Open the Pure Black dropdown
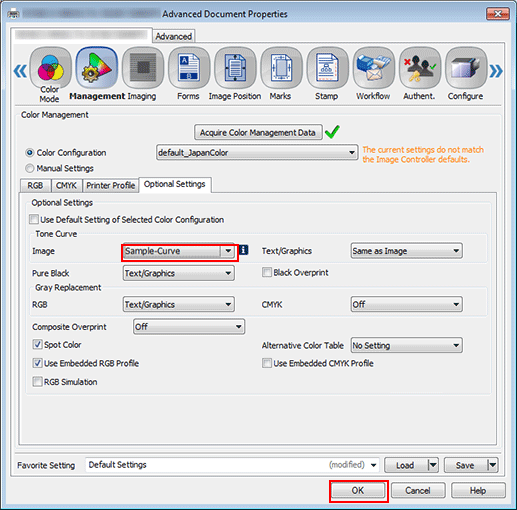 179,273
